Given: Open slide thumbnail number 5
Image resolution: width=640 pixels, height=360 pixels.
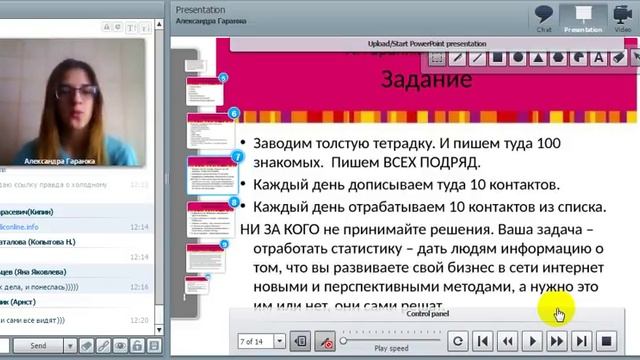Looking at the screenshot, I should click(x=204, y=91).
